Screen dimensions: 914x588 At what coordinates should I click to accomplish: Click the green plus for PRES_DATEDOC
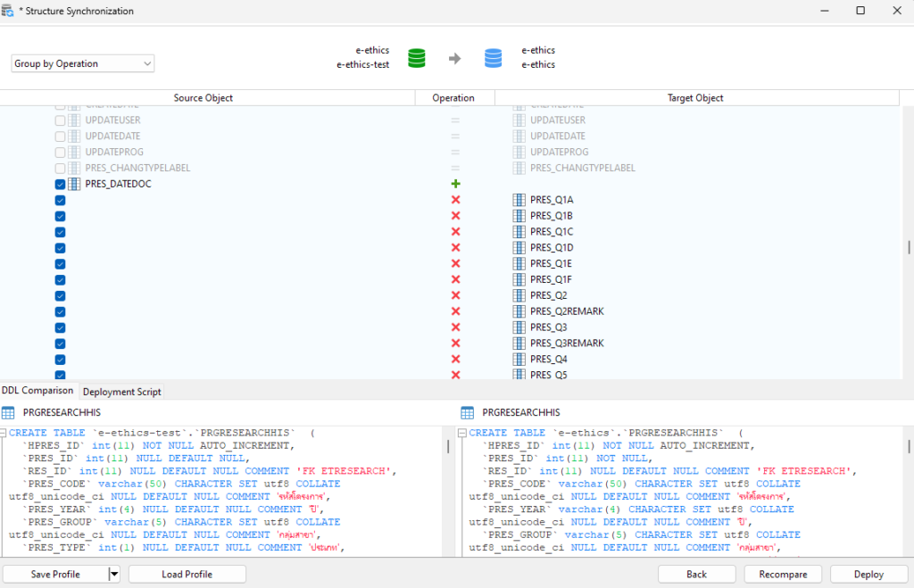point(455,184)
